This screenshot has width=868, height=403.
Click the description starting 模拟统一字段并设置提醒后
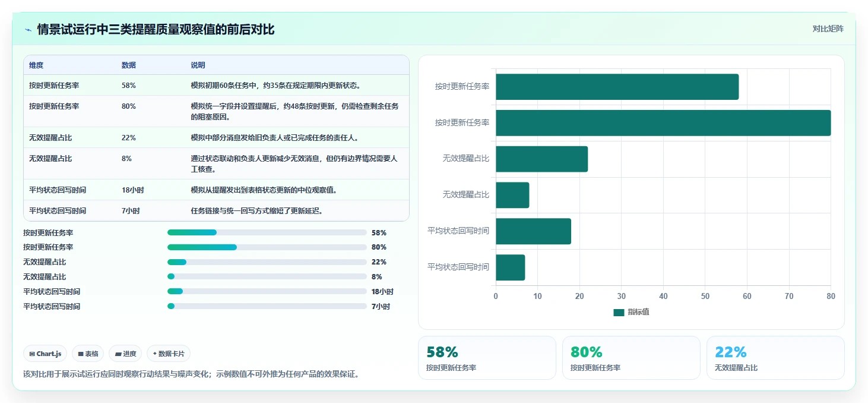point(294,111)
